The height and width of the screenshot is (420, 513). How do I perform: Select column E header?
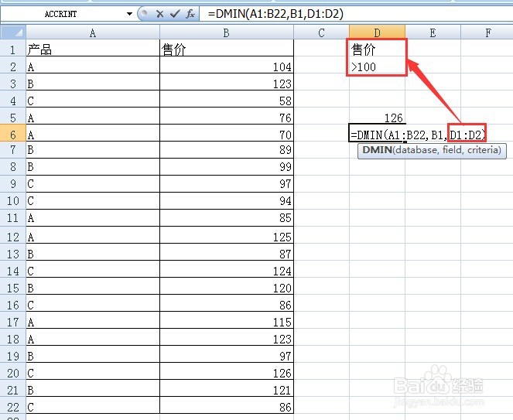(x=433, y=32)
